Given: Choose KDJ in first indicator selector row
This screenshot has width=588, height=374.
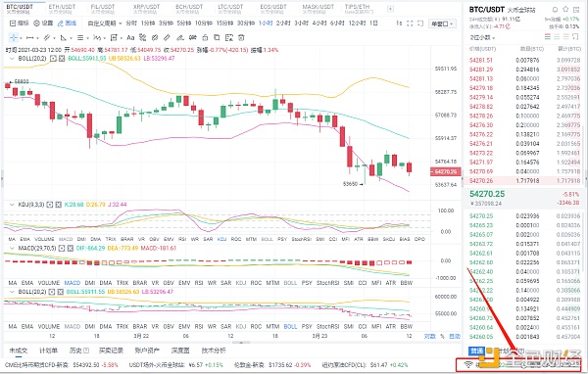Looking at the screenshot, I should click(x=221, y=239).
